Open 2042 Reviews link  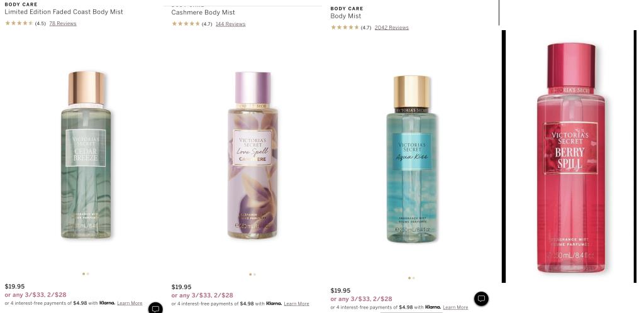(x=391, y=28)
